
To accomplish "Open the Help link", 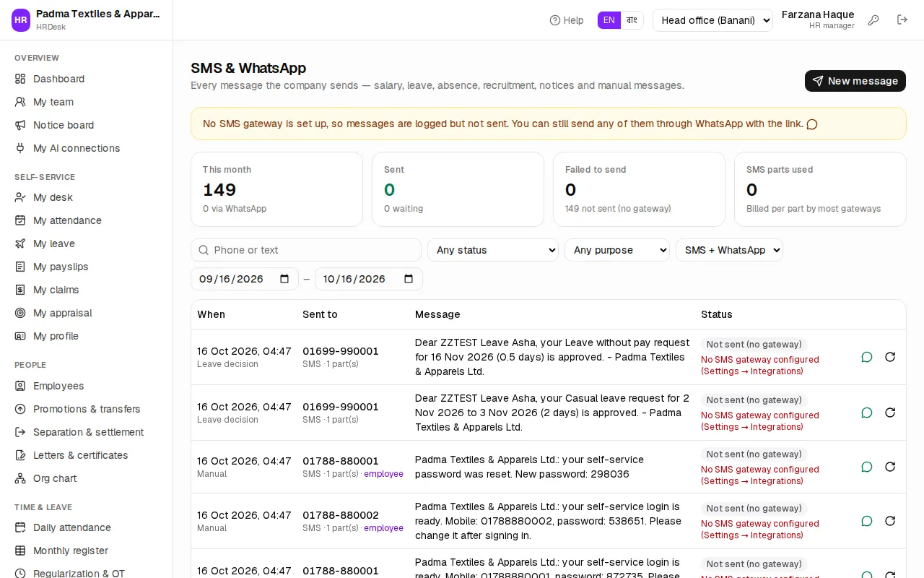I will (567, 20).
